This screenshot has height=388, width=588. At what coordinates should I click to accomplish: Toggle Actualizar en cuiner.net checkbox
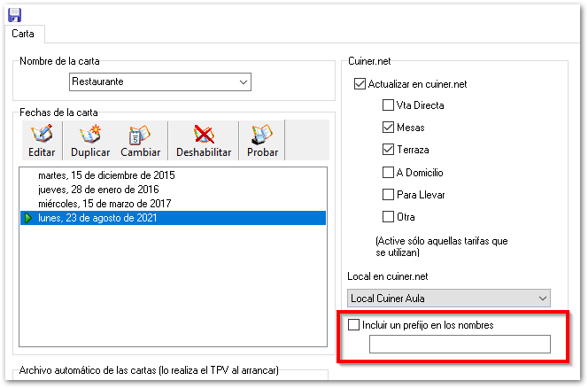click(x=360, y=83)
